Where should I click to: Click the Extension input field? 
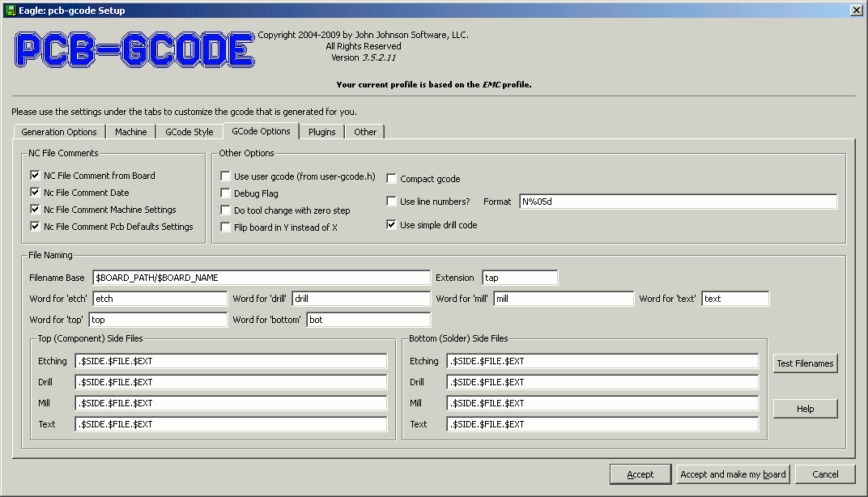[x=520, y=278]
